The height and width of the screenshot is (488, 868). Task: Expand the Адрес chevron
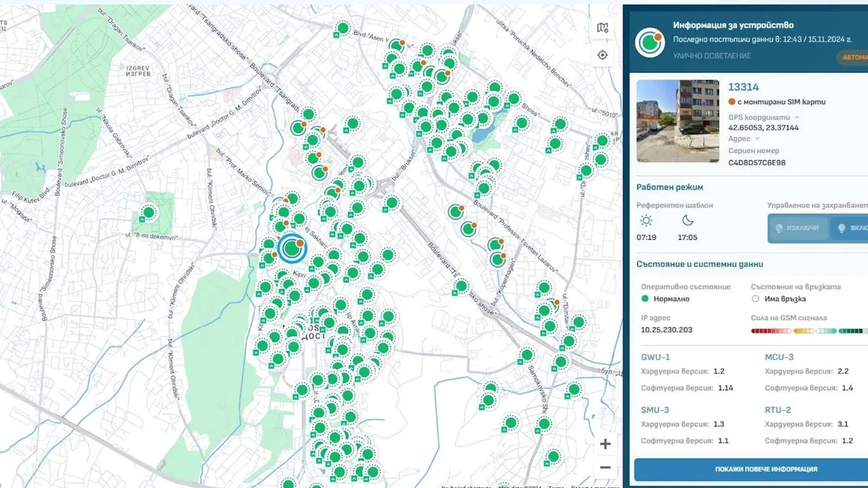pos(757,138)
